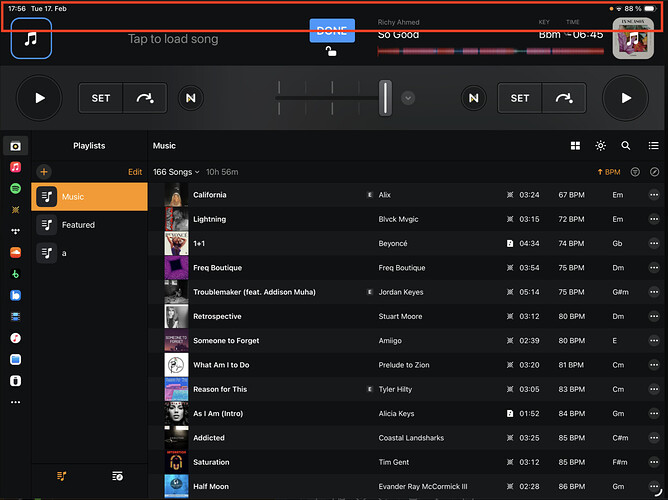Open more options for the California track
Viewport: 668px width, 500px height.
[x=654, y=195]
